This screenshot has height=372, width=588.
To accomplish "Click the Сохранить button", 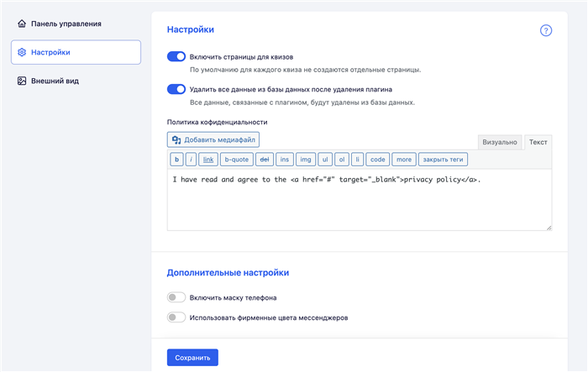I will tap(192, 358).
